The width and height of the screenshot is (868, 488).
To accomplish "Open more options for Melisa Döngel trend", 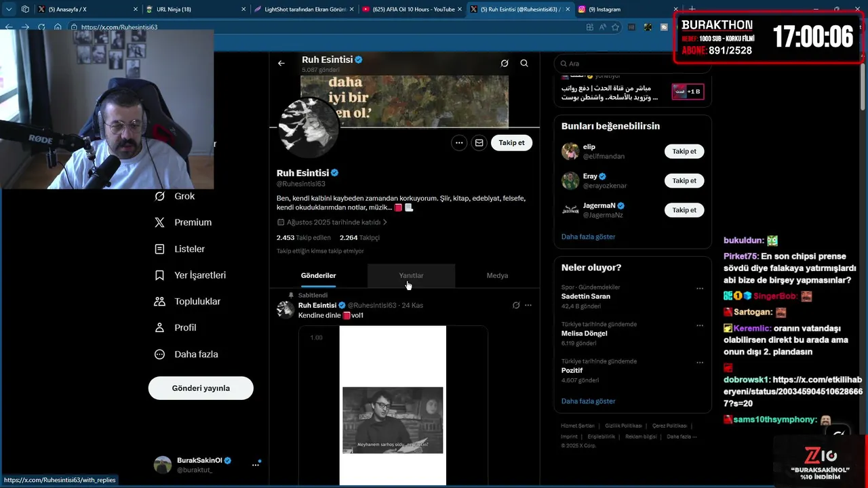I will click(700, 325).
